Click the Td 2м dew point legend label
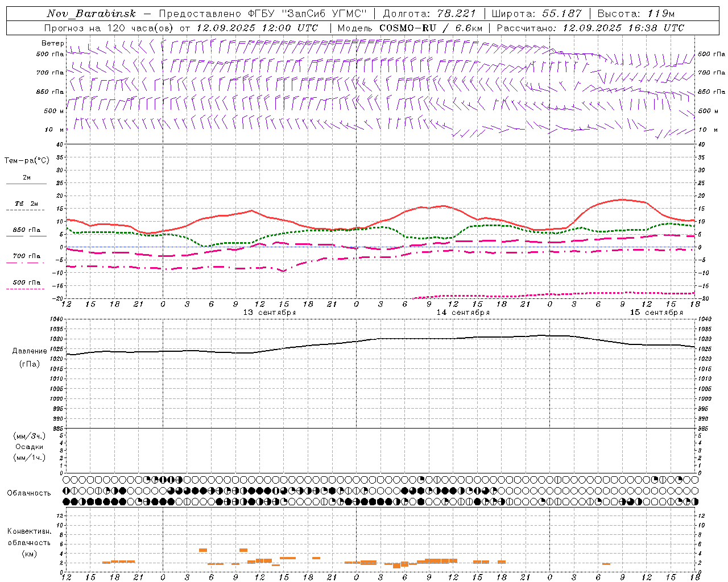Image resolution: width=728 pixels, height=582 pixels. (27, 203)
